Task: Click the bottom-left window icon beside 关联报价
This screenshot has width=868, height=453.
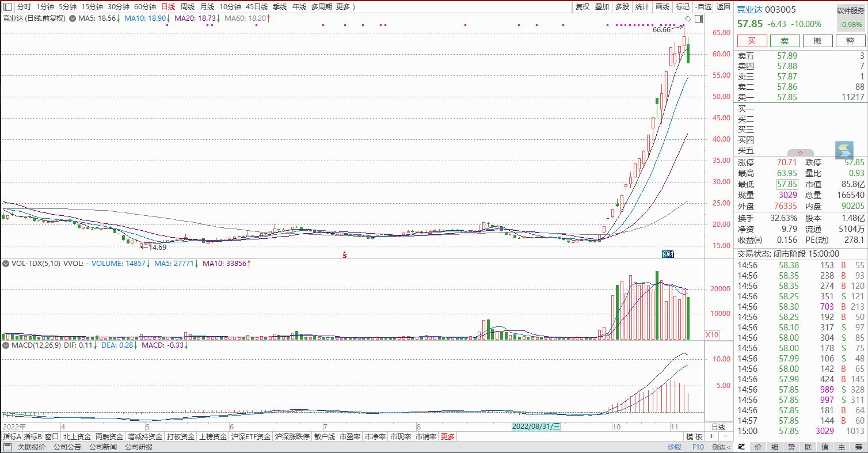Action: [x=7, y=447]
